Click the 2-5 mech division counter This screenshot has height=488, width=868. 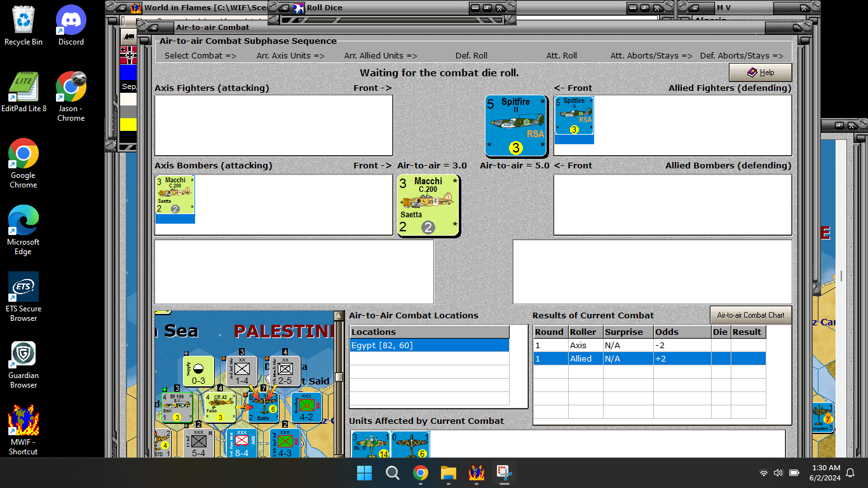[285, 371]
